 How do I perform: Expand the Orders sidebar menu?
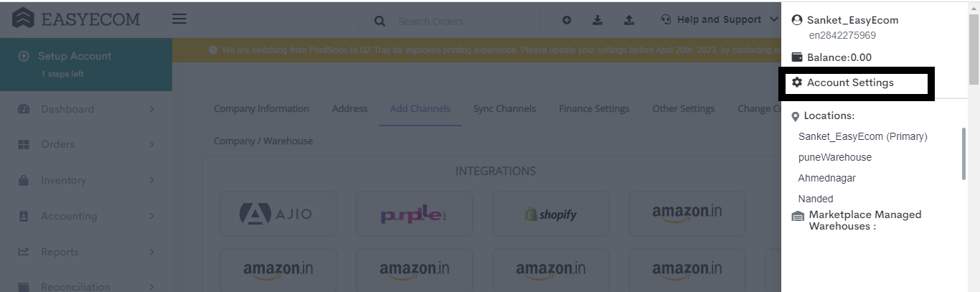click(x=86, y=144)
